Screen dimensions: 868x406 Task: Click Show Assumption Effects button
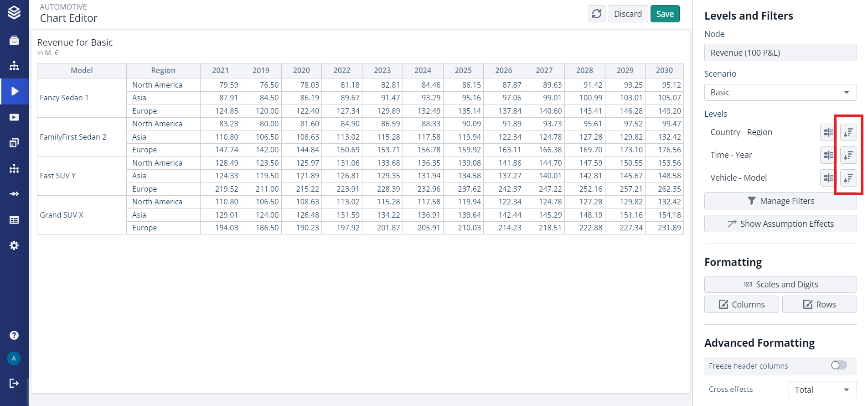point(780,224)
